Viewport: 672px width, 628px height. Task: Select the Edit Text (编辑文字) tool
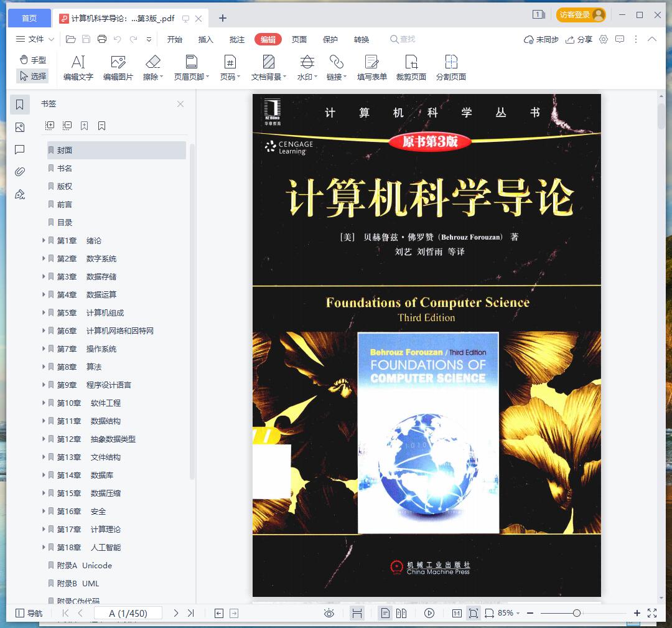point(78,68)
